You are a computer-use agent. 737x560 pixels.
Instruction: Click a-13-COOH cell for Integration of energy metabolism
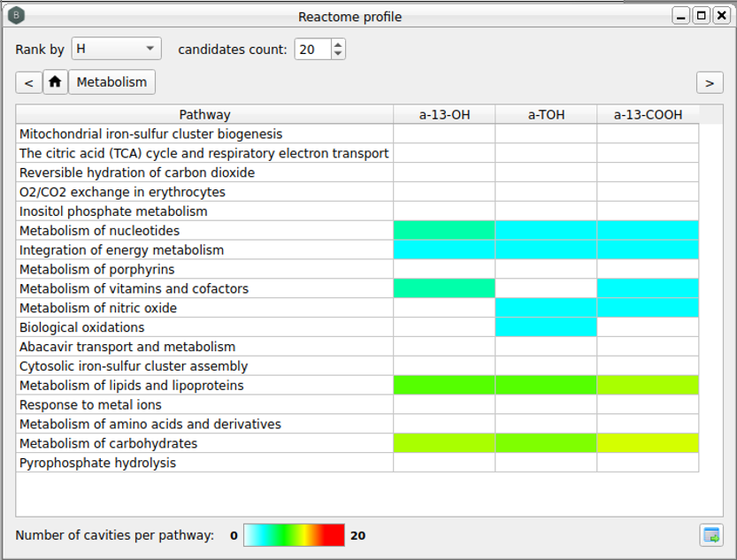[x=648, y=250]
